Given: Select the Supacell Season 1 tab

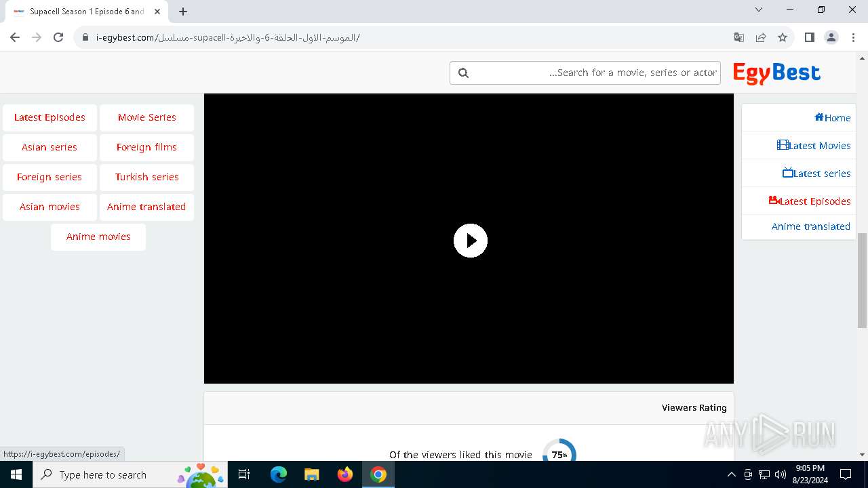Looking at the screenshot, I should [87, 12].
